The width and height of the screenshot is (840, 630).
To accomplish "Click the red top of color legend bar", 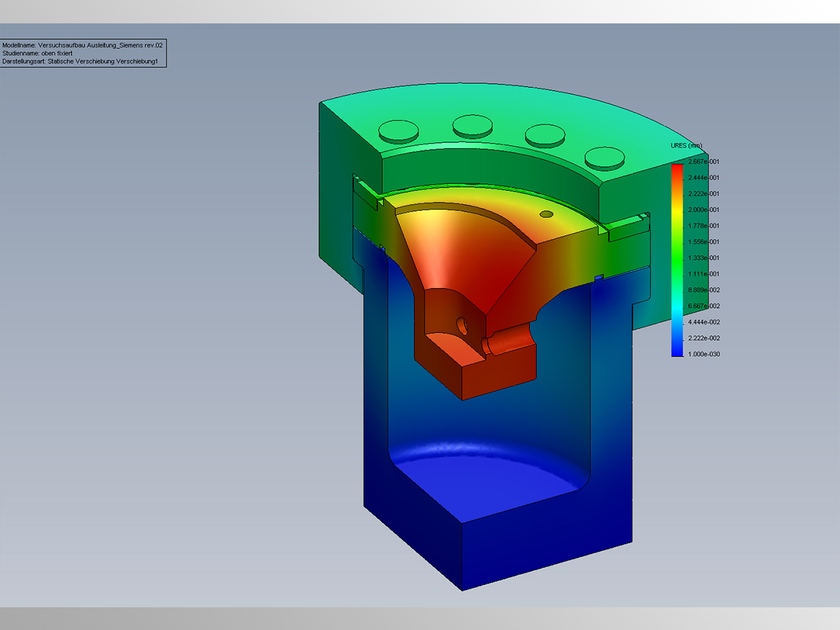I will 677,168.
